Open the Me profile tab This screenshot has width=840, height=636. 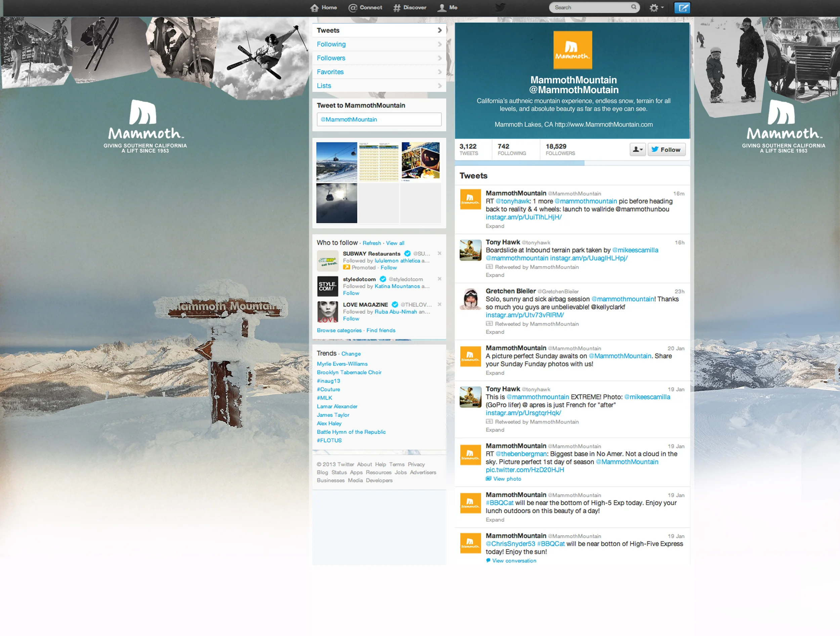[x=447, y=8]
